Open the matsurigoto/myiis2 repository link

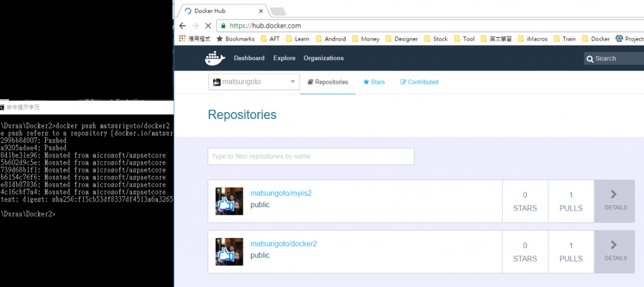click(281, 193)
